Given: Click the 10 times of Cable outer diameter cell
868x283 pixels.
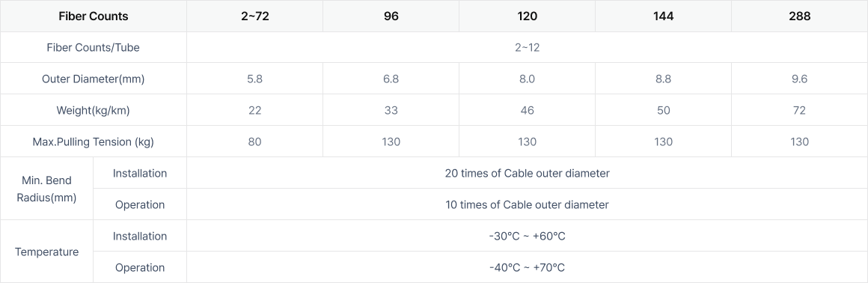Looking at the screenshot, I should [527, 205].
